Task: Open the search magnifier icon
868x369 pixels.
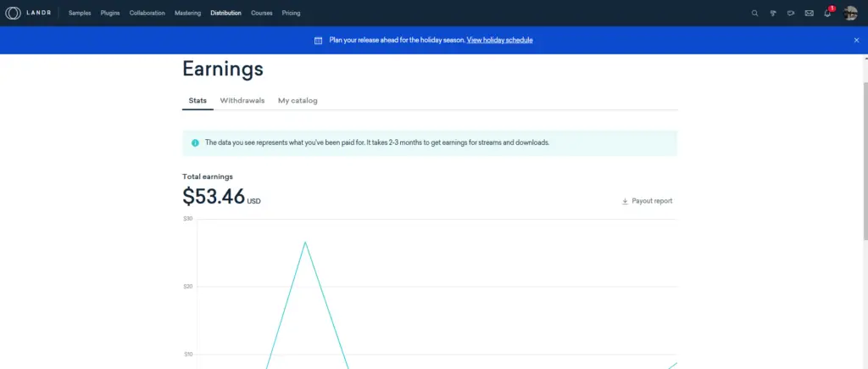Action: point(754,14)
